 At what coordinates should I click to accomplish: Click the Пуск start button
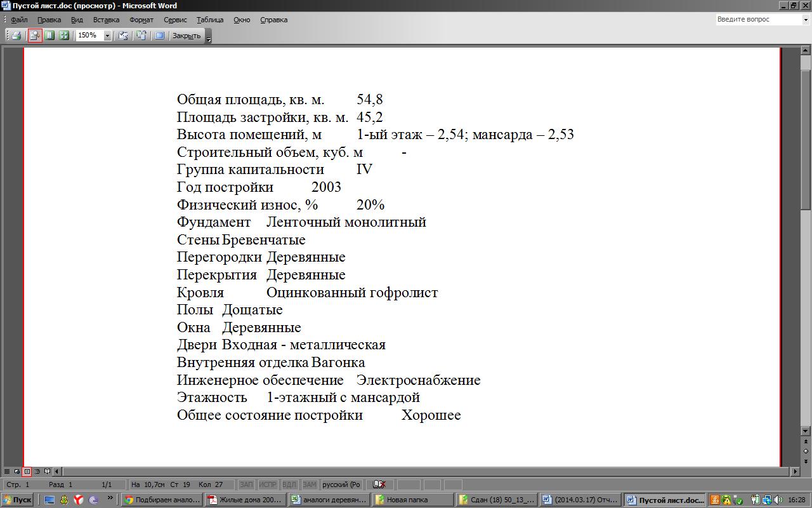[x=17, y=500]
